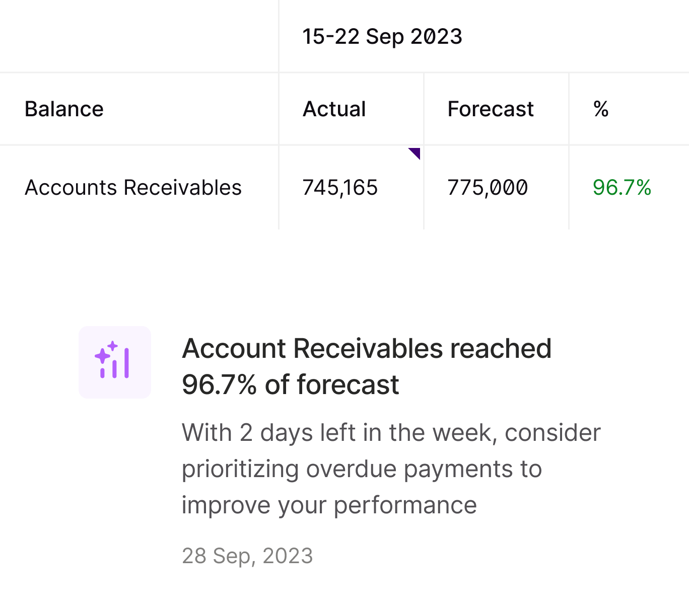
Task: Click the % column header
Action: pos(601,109)
